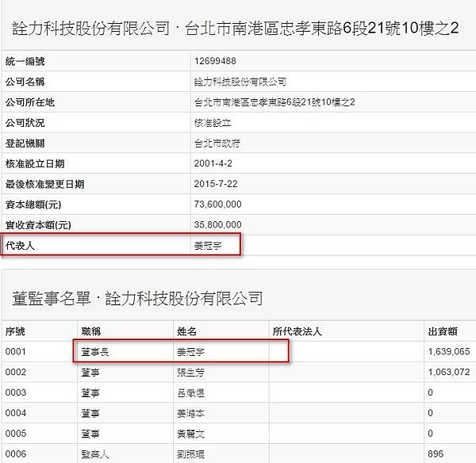Click the top heading with company name and address

coord(236,29)
